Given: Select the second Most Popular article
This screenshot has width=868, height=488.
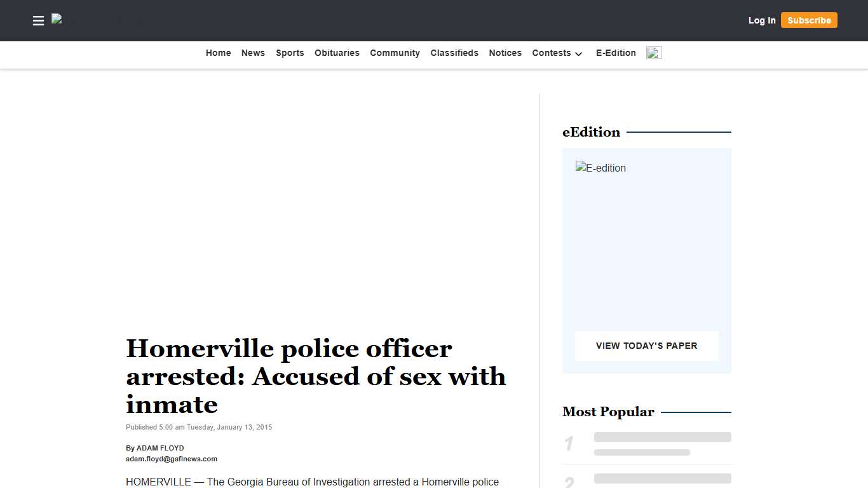Looking at the screenshot, I should click(x=662, y=480).
